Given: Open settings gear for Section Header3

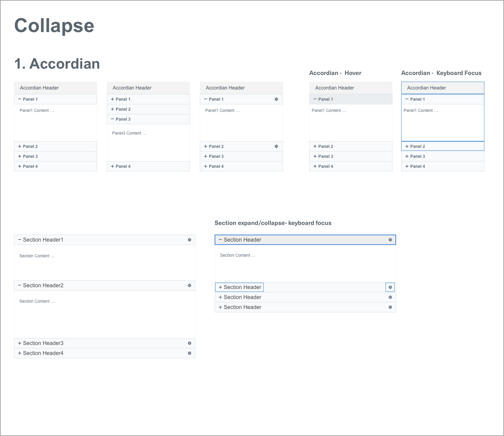Looking at the screenshot, I should click(190, 343).
